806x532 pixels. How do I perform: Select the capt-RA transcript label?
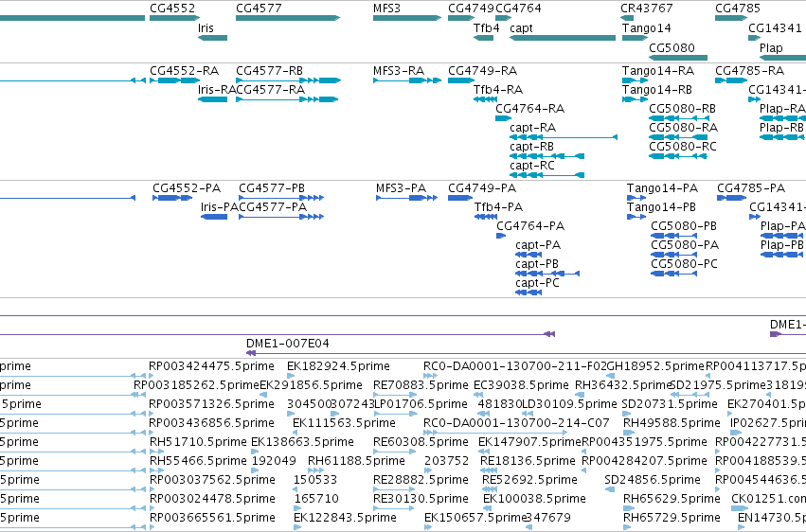click(x=532, y=128)
